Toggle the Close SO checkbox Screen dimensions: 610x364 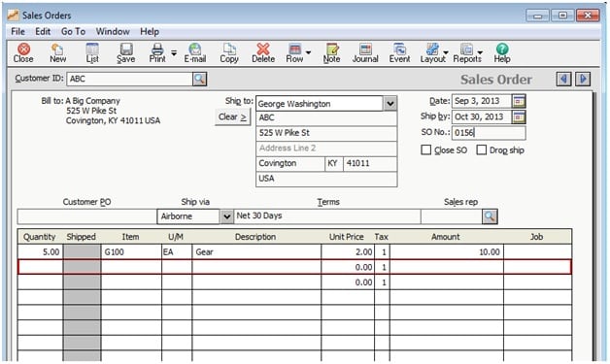[x=426, y=149]
